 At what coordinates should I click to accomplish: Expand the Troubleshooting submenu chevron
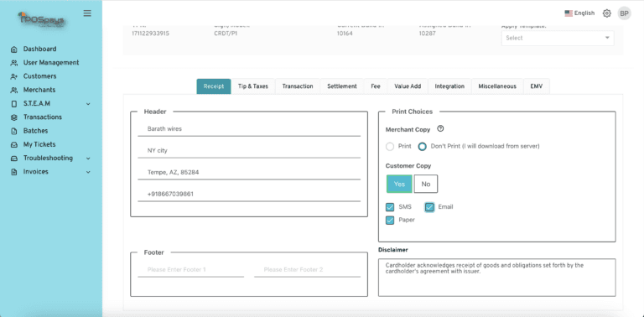(x=88, y=158)
